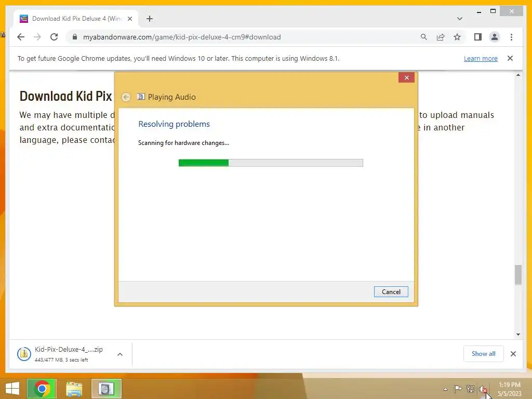532x399 pixels.
Task: Open the zoom magnifier icon in address bar
Action: coord(424,37)
